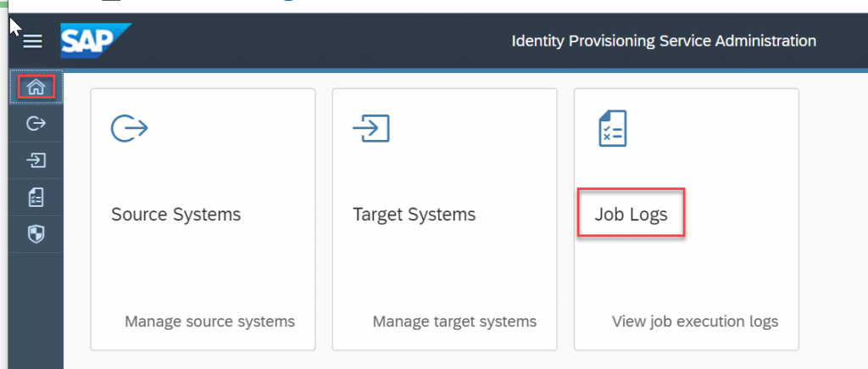Open Job Logs from sidebar icon
The width and height of the screenshot is (868, 369).
pyautogui.click(x=36, y=198)
